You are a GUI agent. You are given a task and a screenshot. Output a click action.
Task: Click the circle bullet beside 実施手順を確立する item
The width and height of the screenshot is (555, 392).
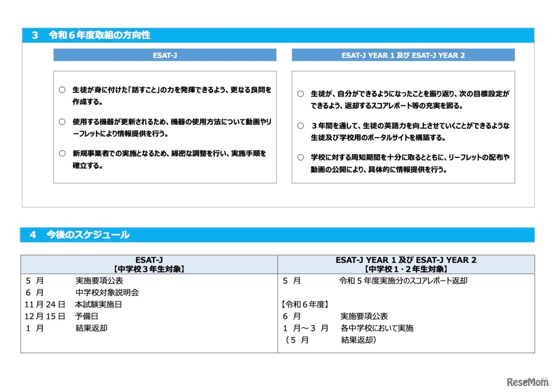[62, 154]
